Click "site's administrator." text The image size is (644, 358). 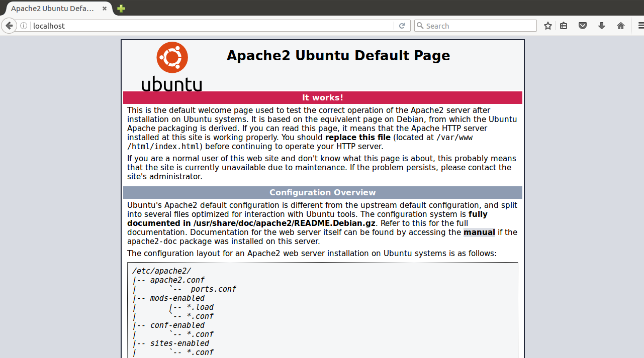point(165,177)
